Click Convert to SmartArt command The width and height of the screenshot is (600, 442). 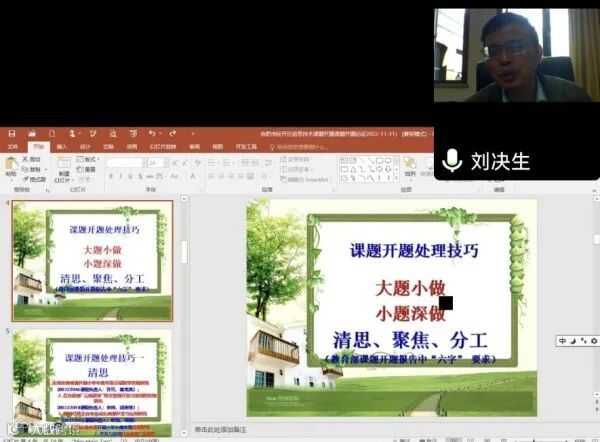(305, 179)
